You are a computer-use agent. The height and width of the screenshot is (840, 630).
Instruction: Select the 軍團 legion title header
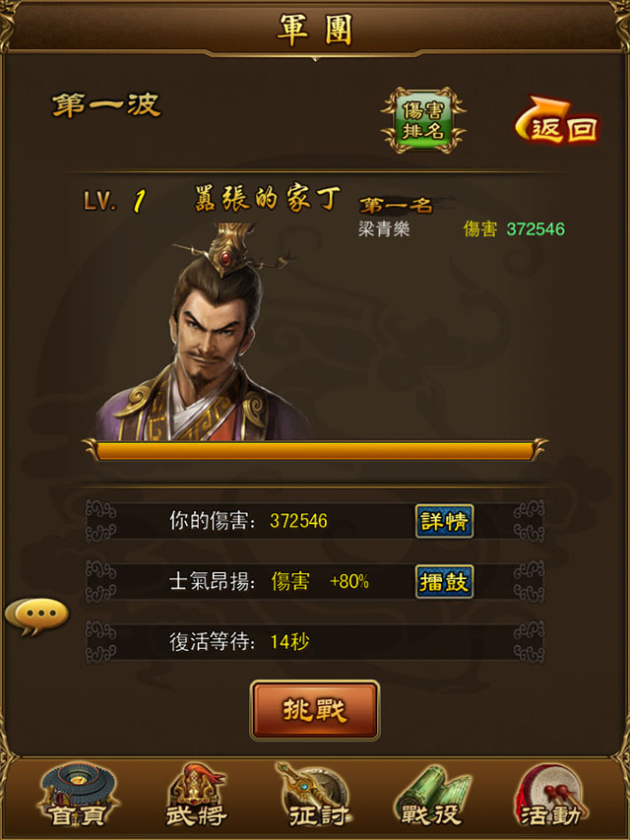pos(315,30)
